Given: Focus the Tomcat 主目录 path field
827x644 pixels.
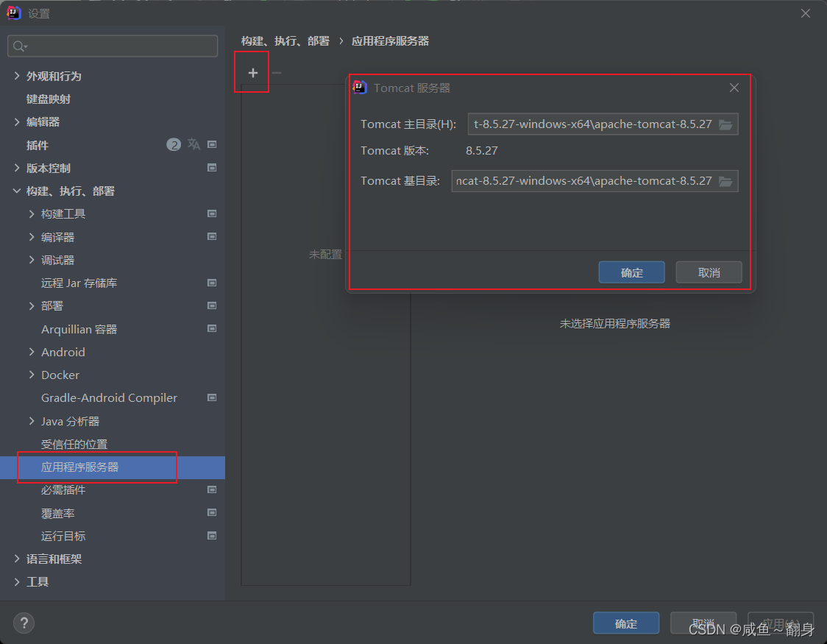Looking at the screenshot, I should point(603,124).
